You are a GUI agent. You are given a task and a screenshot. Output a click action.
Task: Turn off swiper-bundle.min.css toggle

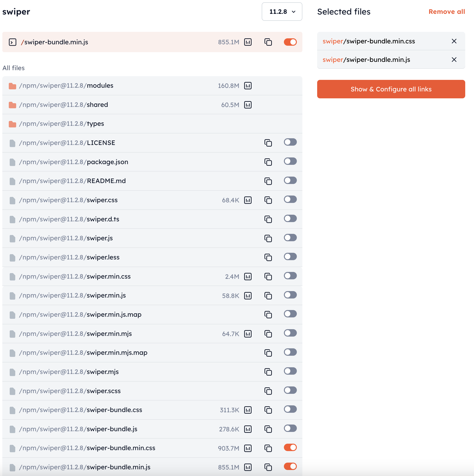click(290, 447)
